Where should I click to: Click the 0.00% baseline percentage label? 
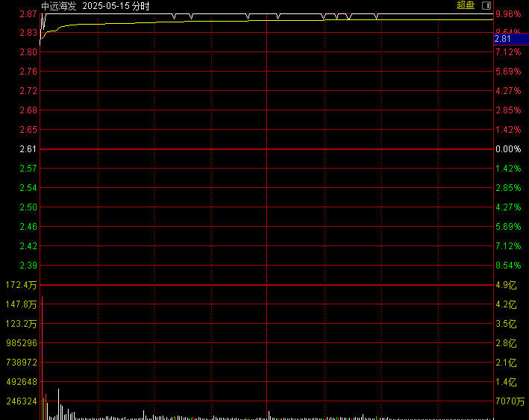point(507,149)
